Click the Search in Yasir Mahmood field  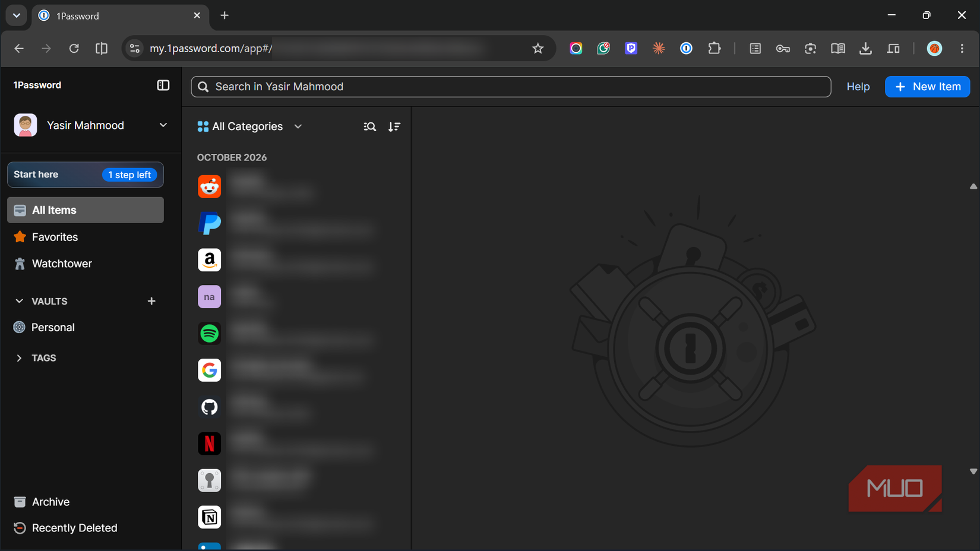511,87
